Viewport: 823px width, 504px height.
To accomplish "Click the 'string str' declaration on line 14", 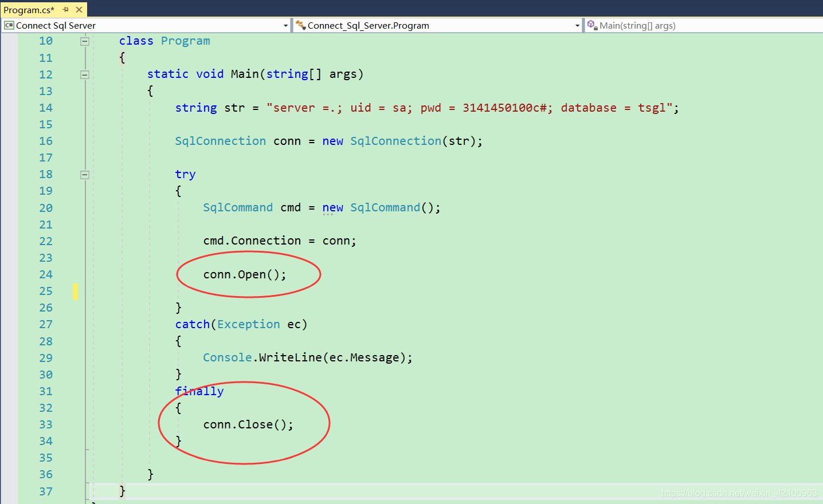I will coord(210,108).
